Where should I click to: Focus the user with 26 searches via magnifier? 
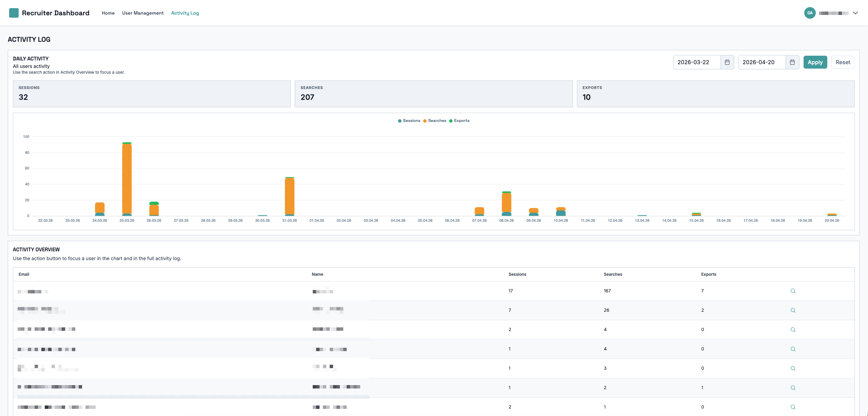tap(793, 310)
